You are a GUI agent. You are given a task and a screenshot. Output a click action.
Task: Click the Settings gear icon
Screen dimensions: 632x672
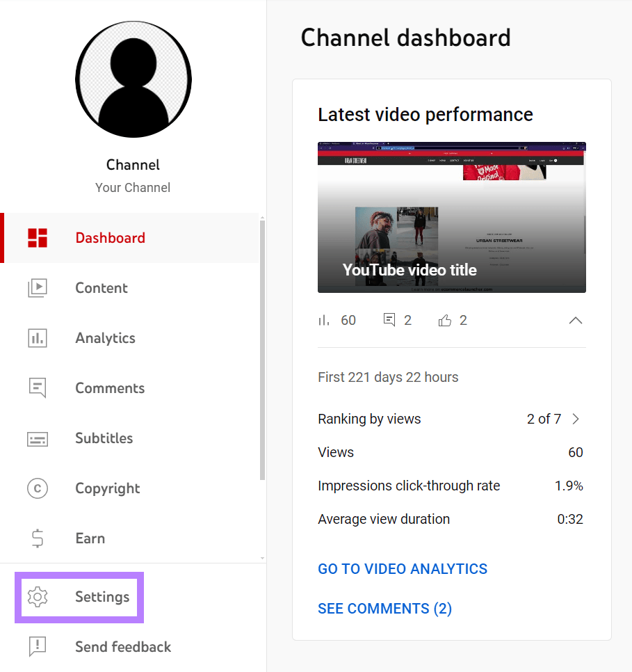pyautogui.click(x=37, y=597)
